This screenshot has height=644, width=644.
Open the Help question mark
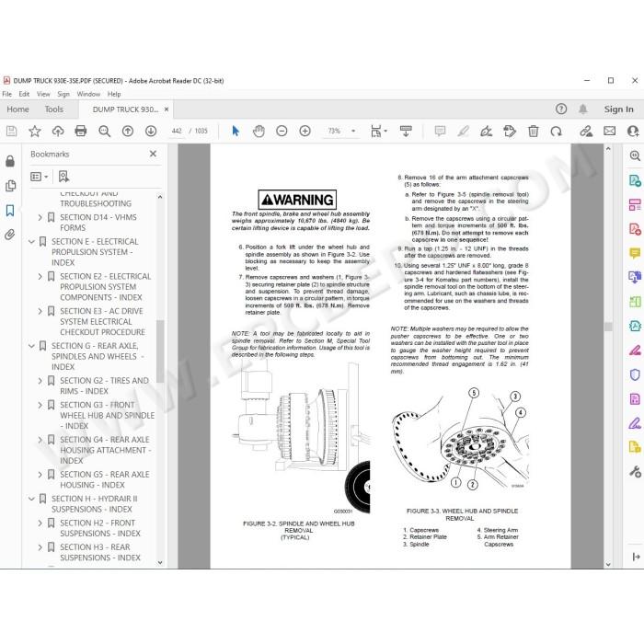[561, 109]
